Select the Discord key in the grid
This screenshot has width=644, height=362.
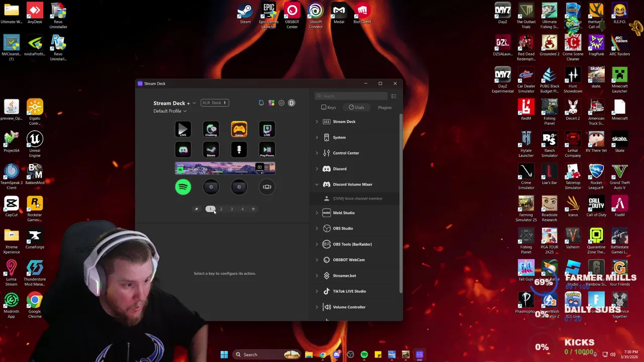click(183, 150)
